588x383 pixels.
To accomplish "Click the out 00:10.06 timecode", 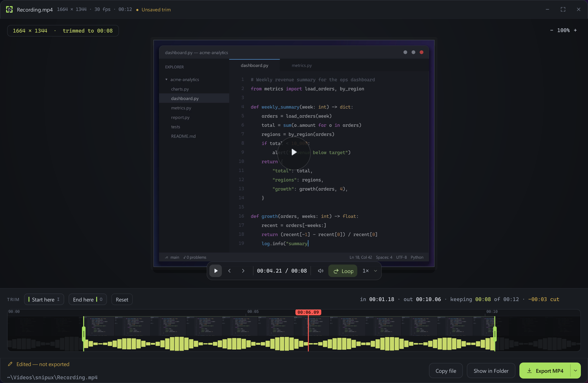I will (x=422, y=299).
